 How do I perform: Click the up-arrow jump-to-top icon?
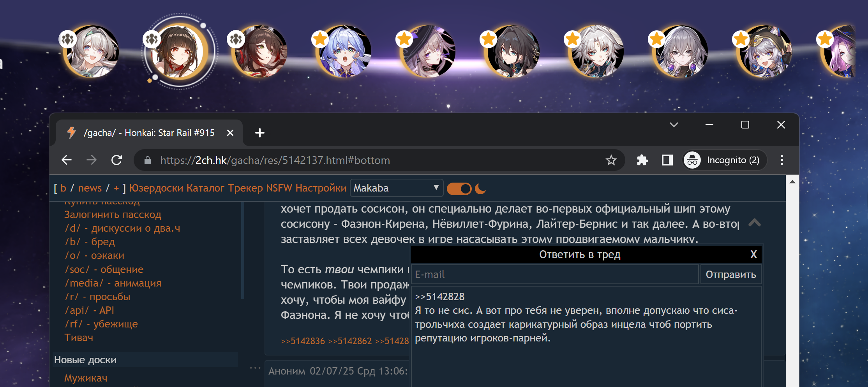click(754, 223)
